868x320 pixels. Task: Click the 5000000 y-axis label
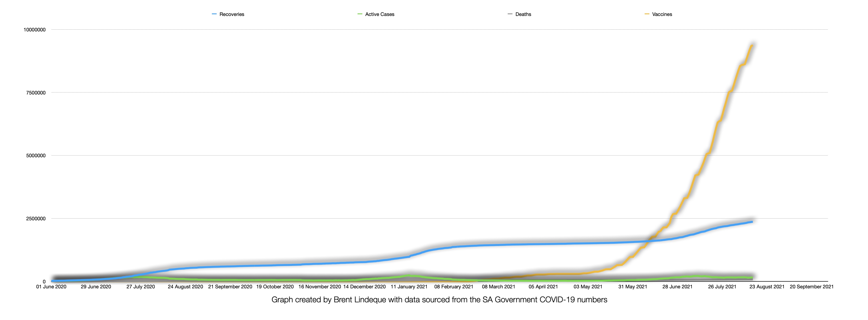tap(36, 156)
